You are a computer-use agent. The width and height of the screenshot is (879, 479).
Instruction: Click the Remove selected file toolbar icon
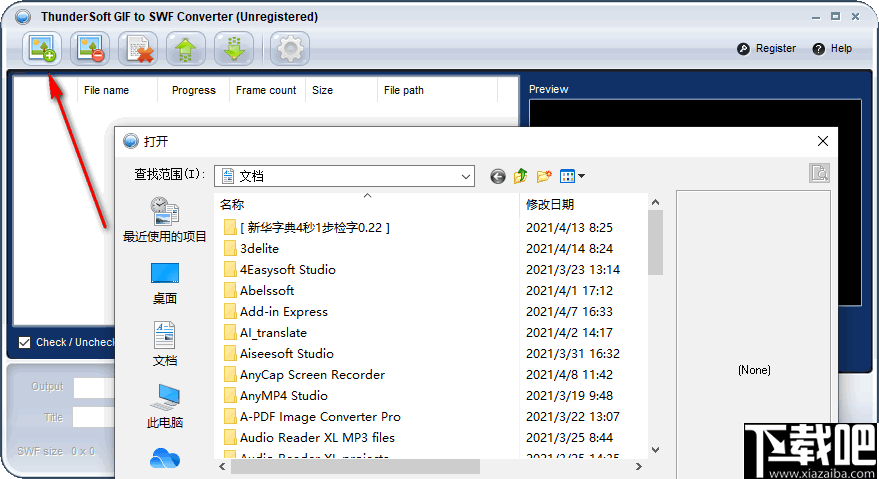[90, 48]
